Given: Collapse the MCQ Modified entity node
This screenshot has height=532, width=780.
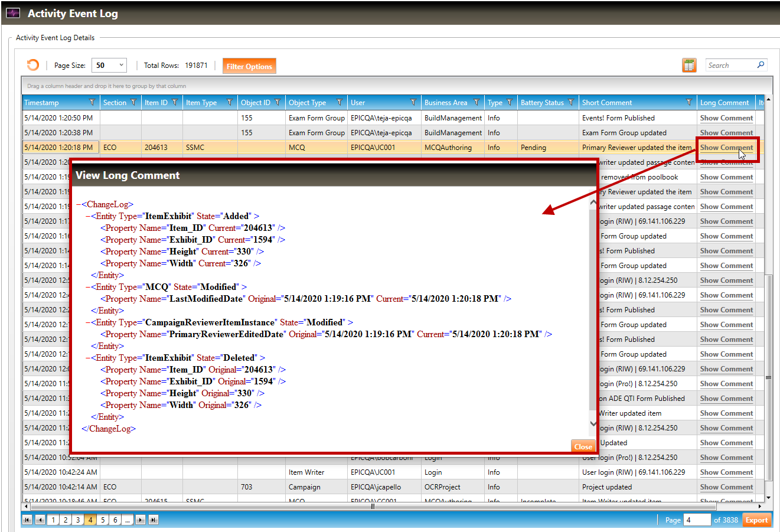Looking at the screenshot, I should (x=88, y=288).
